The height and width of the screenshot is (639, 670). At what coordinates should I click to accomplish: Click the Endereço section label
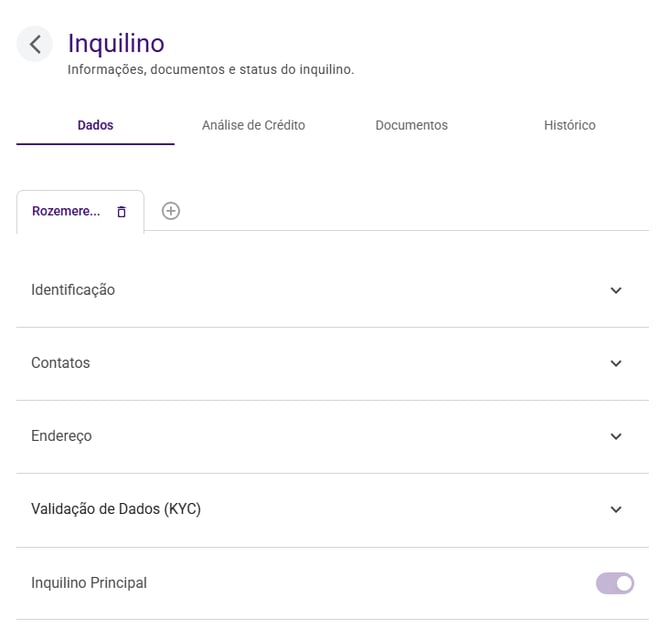coord(61,437)
